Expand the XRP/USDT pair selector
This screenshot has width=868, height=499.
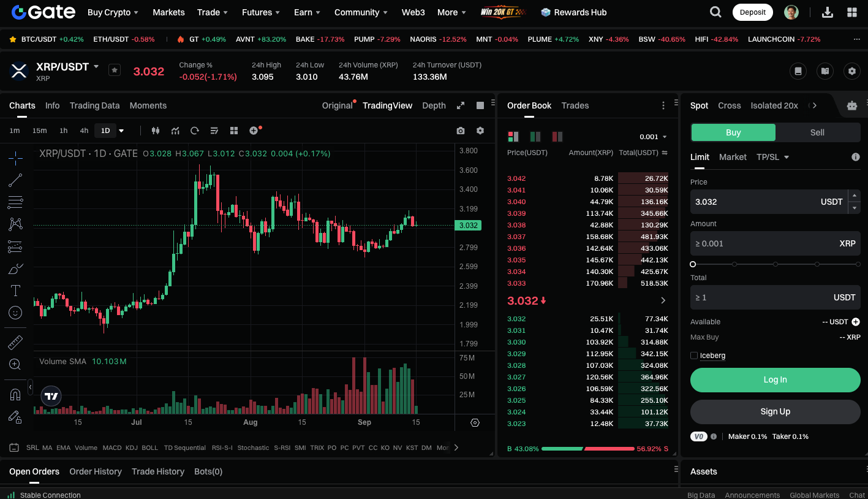96,66
